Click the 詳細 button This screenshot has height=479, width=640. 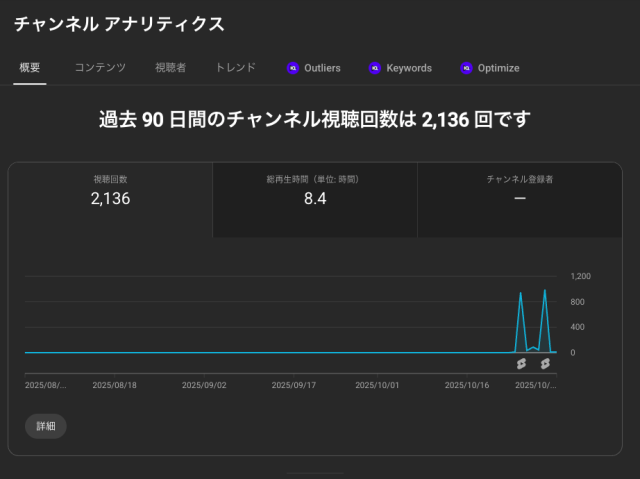coord(46,426)
